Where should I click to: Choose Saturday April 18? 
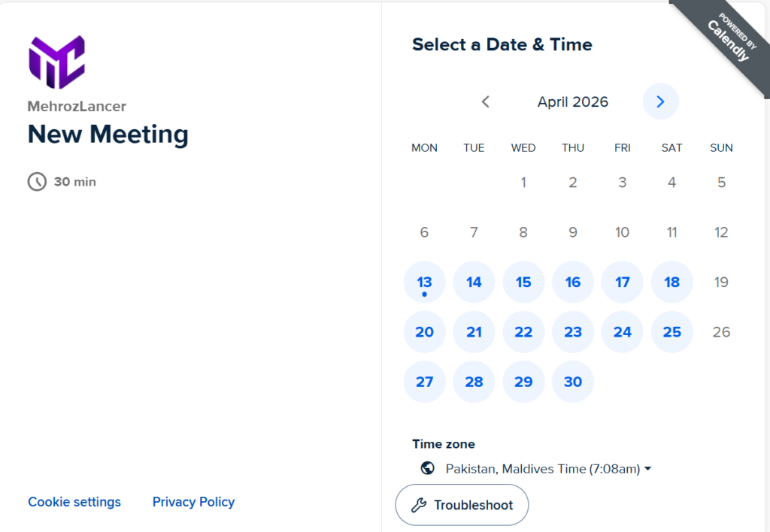point(671,283)
